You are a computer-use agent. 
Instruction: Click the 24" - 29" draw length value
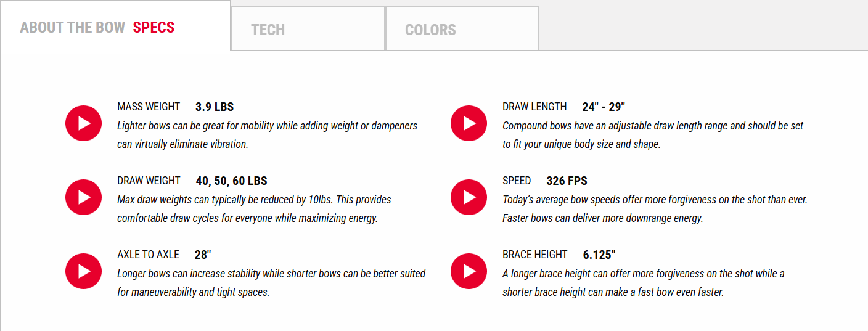(x=604, y=107)
